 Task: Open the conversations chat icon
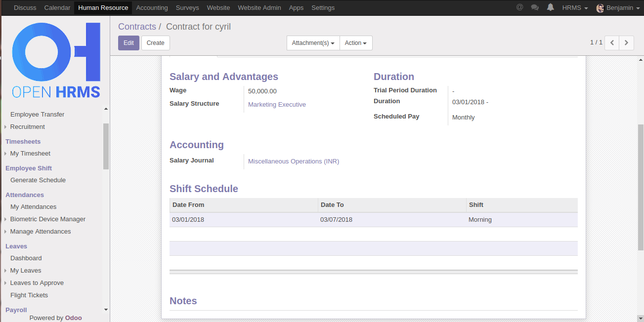pos(535,7)
